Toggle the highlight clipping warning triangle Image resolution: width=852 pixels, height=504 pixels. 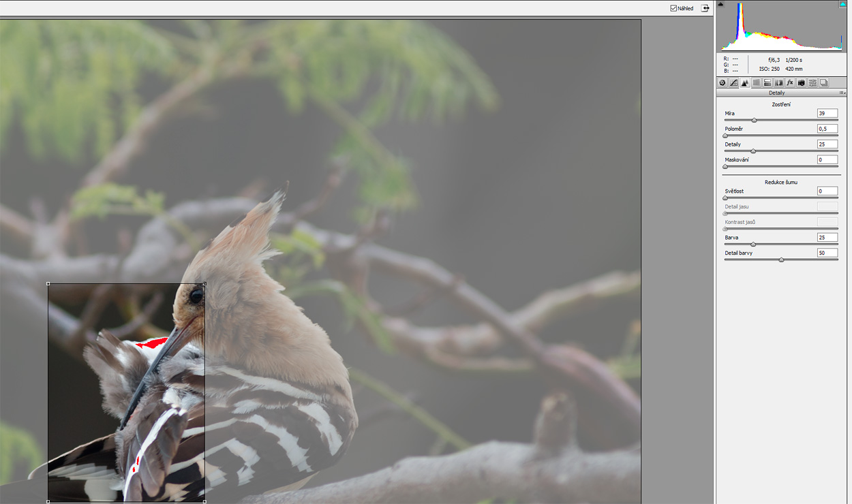(842, 4)
